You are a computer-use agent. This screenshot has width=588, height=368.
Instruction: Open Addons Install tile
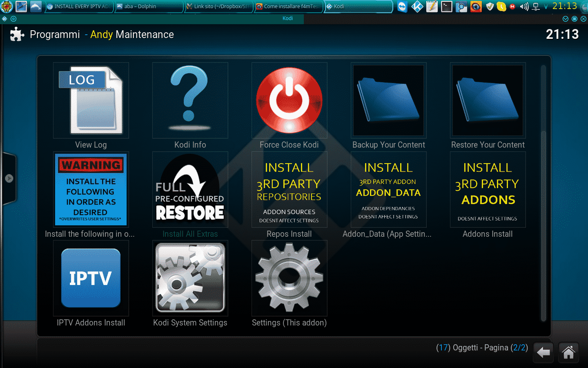pos(488,190)
